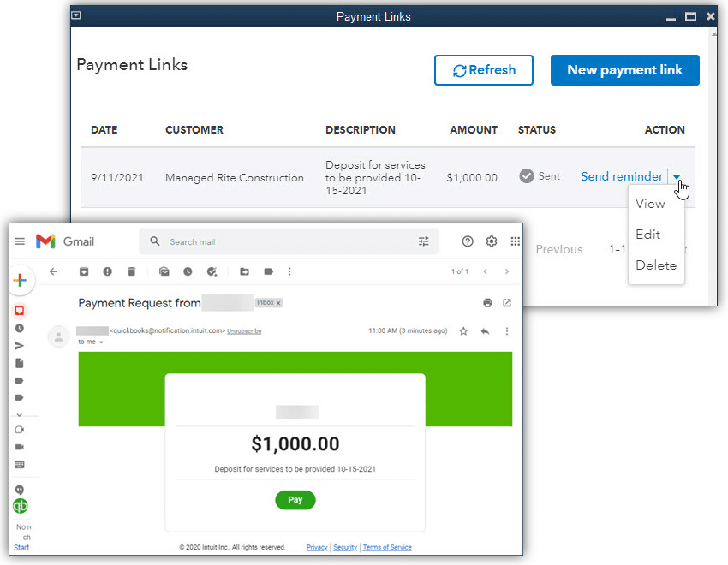Click the Gmail logo

pyautogui.click(x=65, y=241)
